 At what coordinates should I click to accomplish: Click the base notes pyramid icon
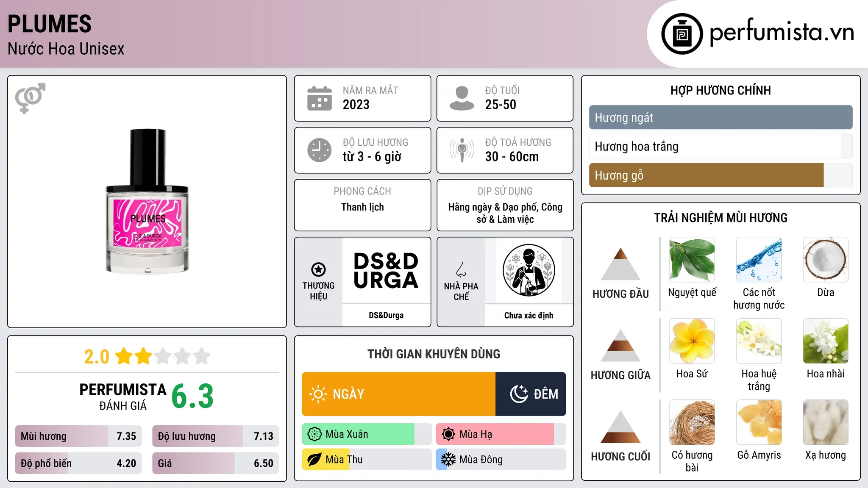pos(620,427)
